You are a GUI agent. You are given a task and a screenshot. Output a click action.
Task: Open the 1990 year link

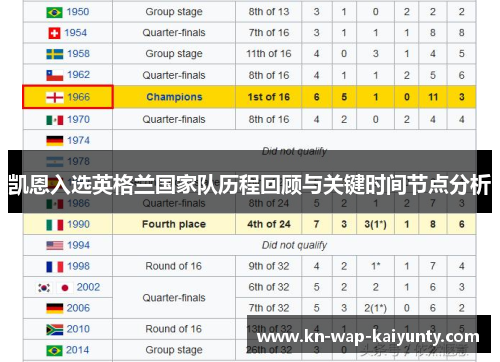pyautogui.click(x=78, y=224)
